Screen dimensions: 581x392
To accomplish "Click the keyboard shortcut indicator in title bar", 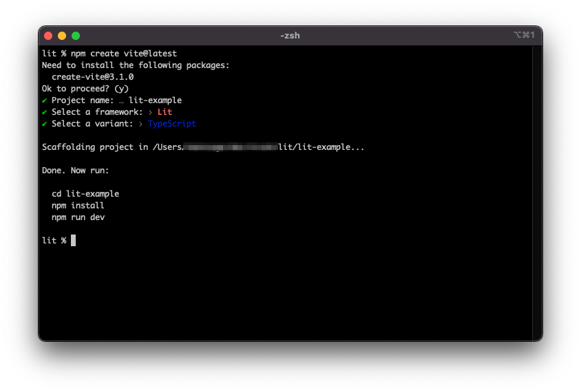I will pyautogui.click(x=524, y=35).
